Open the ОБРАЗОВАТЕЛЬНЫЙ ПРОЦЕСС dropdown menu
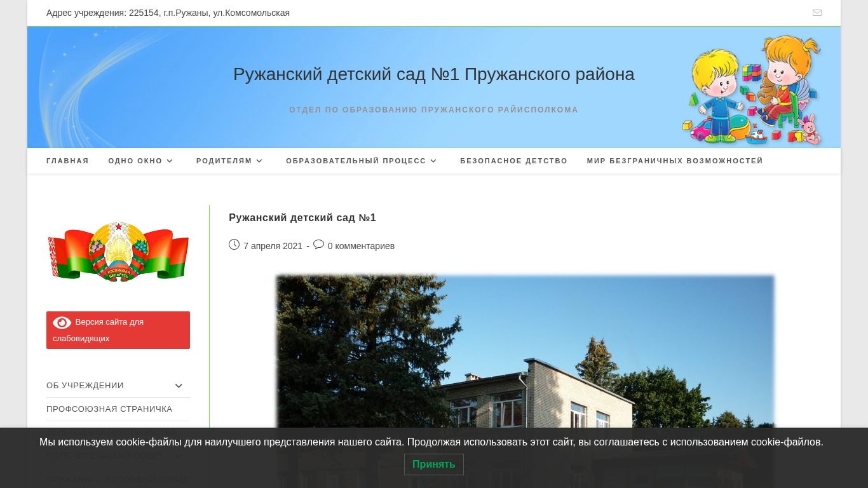Viewport: 868px width, 488px height. click(x=361, y=161)
